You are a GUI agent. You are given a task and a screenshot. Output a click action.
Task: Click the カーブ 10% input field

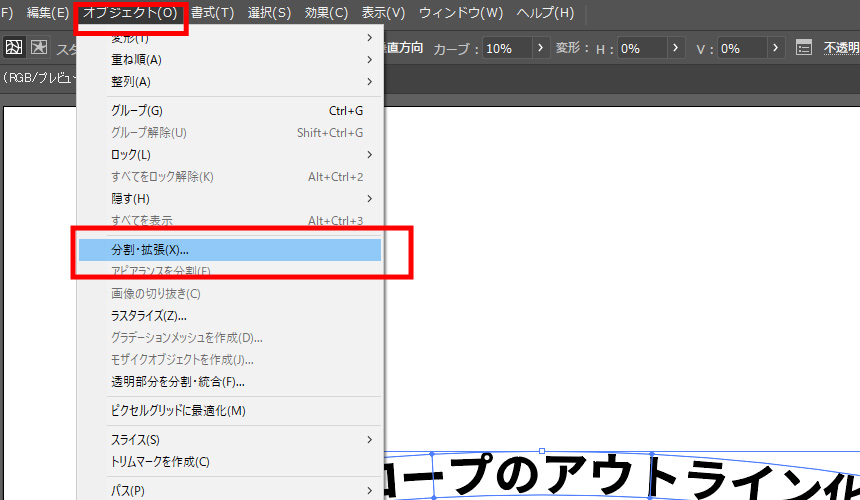pos(508,48)
